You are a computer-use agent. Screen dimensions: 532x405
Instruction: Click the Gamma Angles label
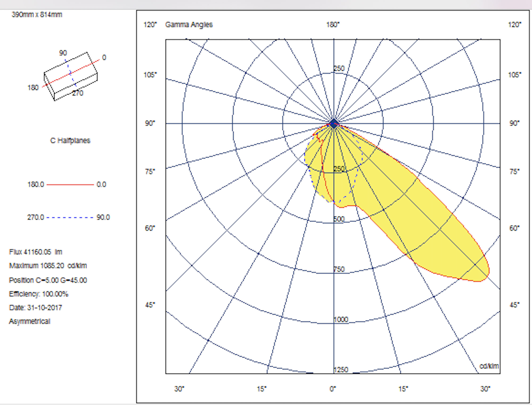[x=189, y=25]
